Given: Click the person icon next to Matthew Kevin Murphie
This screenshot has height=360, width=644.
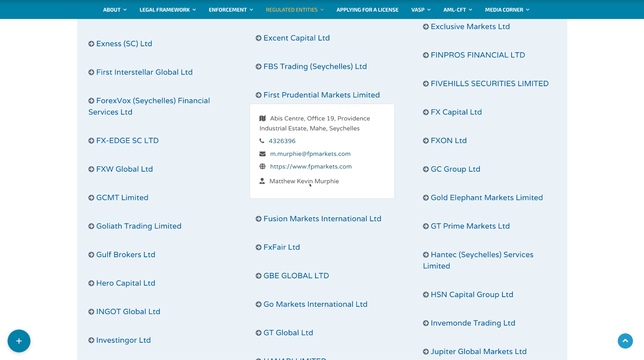Looking at the screenshot, I should coord(262,181).
